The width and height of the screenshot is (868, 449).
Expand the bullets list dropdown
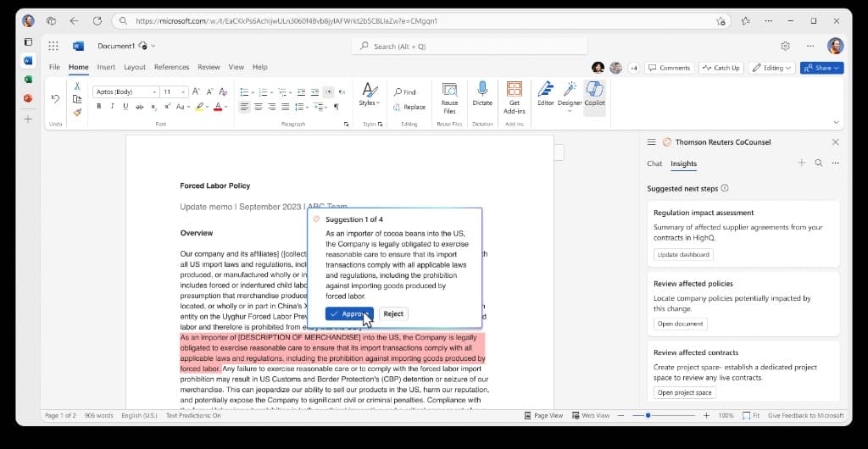253,92
